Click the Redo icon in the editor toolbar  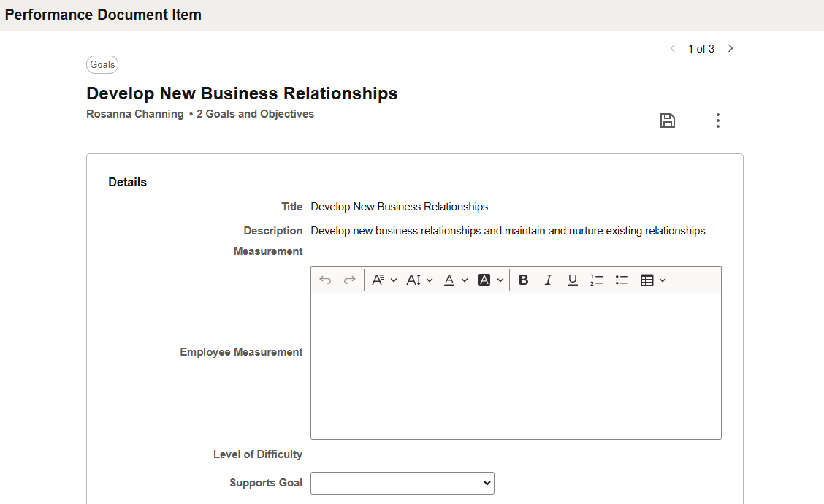point(349,280)
